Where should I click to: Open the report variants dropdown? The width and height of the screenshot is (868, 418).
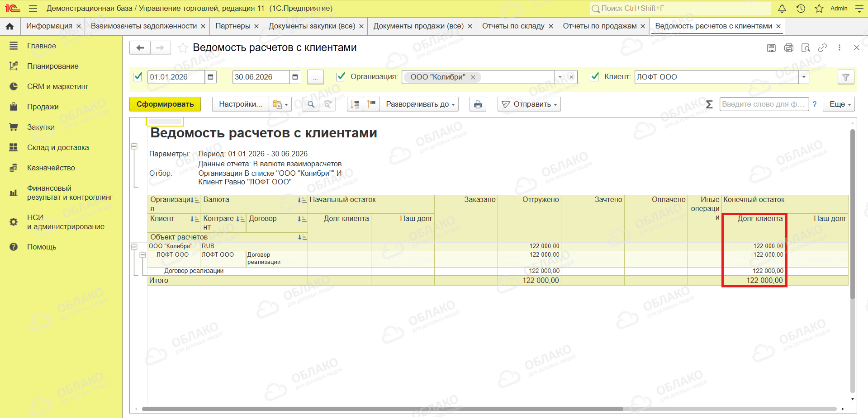point(280,104)
